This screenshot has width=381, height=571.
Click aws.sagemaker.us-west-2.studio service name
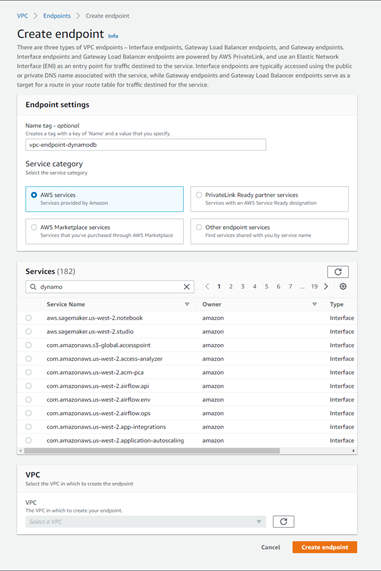click(x=90, y=331)
